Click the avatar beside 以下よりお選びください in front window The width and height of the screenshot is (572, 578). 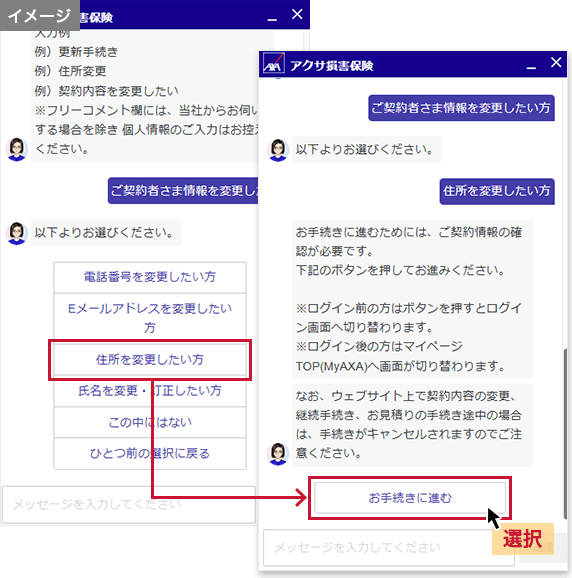278,150
